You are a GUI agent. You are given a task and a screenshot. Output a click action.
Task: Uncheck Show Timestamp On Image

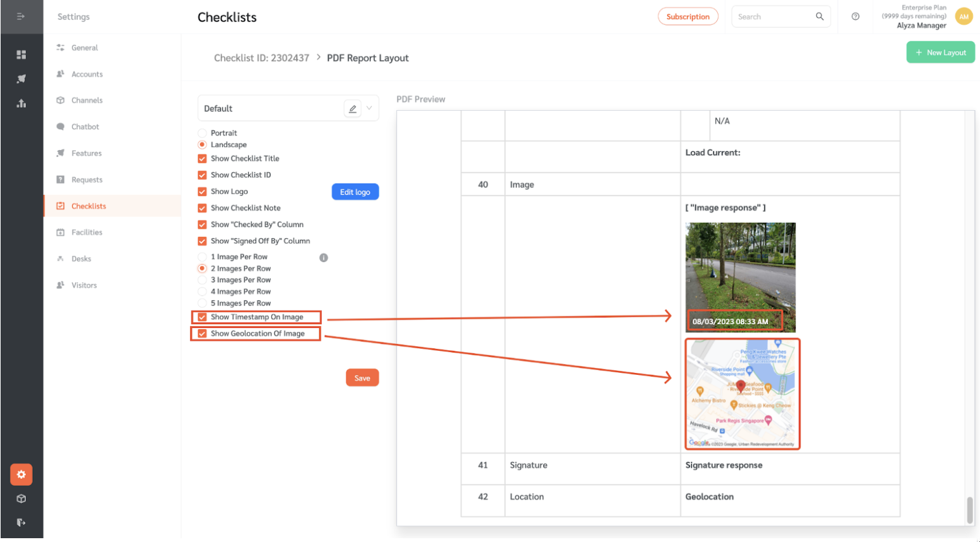[202, 317]
